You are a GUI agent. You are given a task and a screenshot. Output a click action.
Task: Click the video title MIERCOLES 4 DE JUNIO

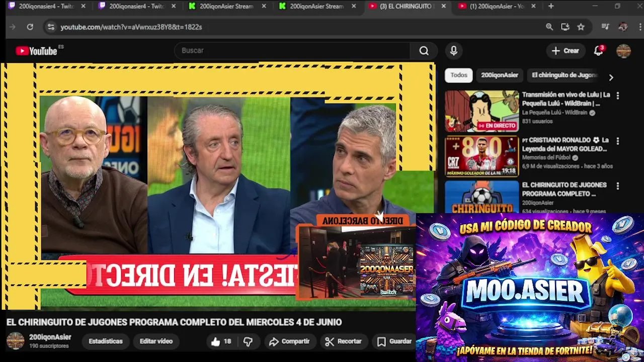tap(174, 322)
